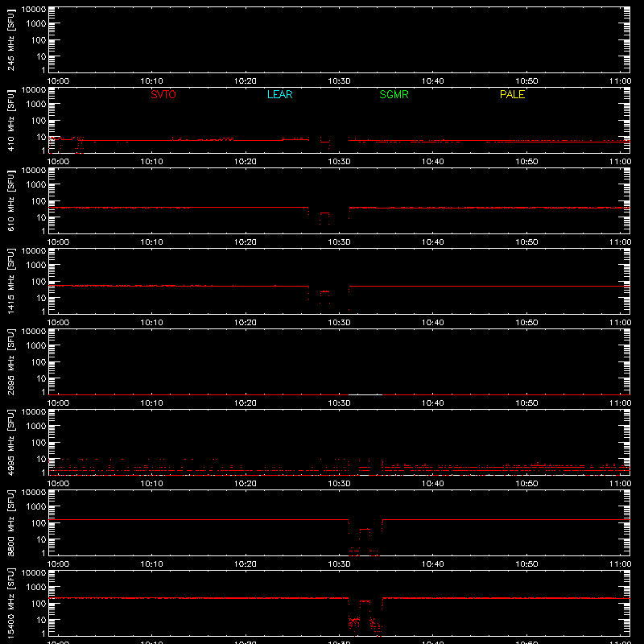Click the green SGMR station label
The width and height of the screenshot is (644, 644).
394,94
